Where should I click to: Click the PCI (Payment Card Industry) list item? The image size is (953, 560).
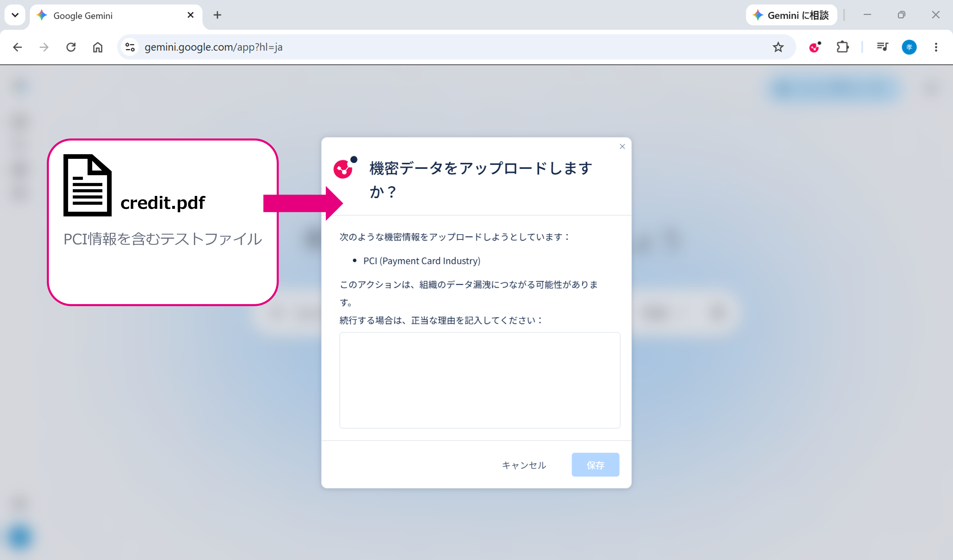pyautogui.click(x=422, y=261)
